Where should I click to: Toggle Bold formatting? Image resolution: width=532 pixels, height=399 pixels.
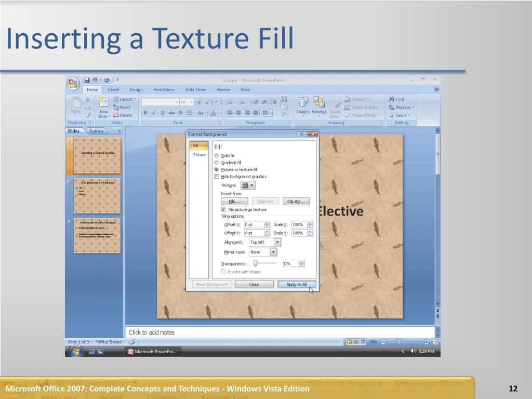pos(145,113)
